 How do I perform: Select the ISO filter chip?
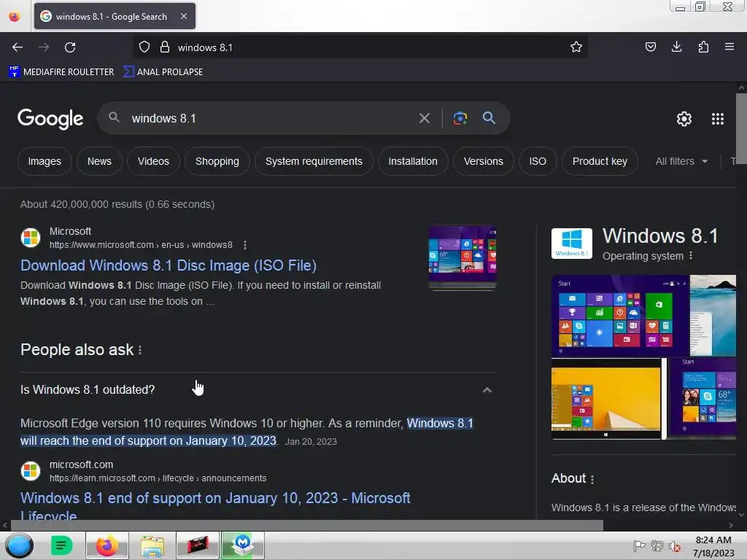[538, 161]
